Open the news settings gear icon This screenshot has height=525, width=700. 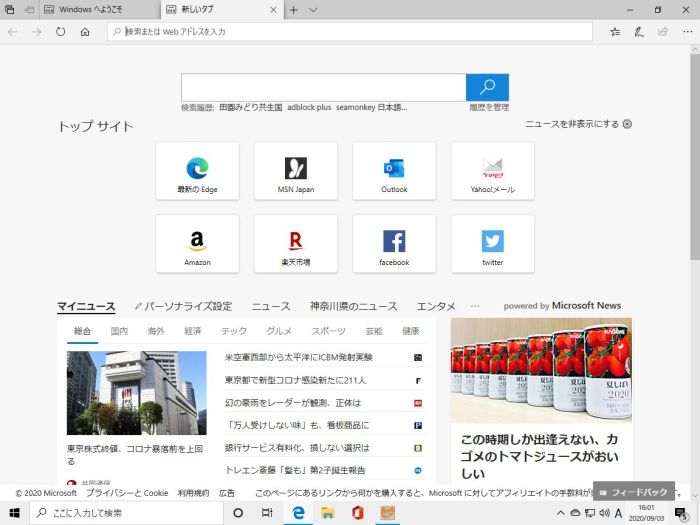tap(627, 124)
